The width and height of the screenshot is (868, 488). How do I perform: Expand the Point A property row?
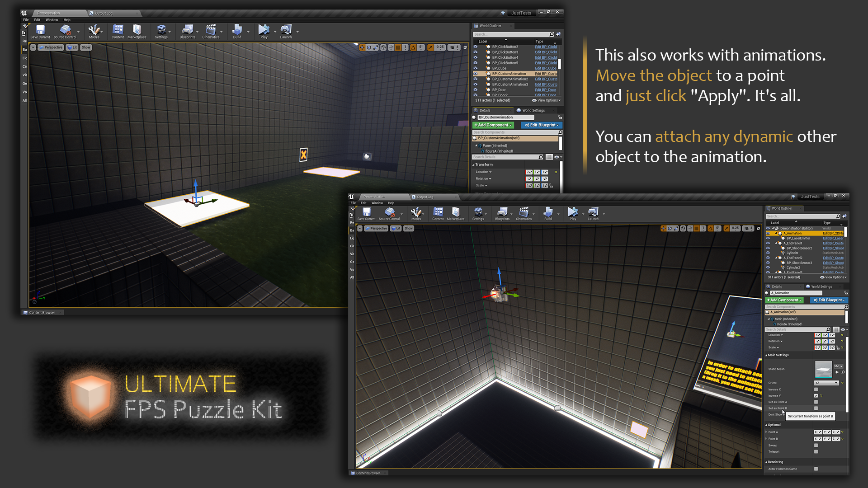(x=766, y=432)
